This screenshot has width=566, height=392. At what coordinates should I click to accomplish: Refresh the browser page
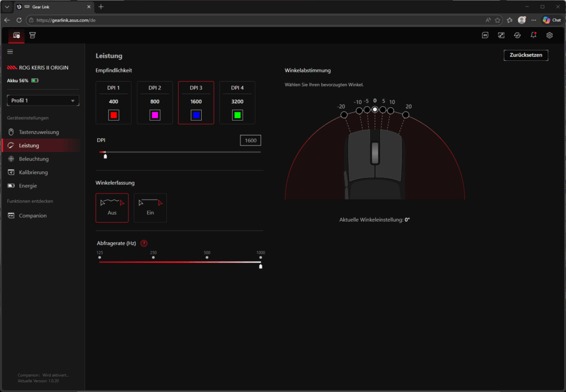pos(19,20)
